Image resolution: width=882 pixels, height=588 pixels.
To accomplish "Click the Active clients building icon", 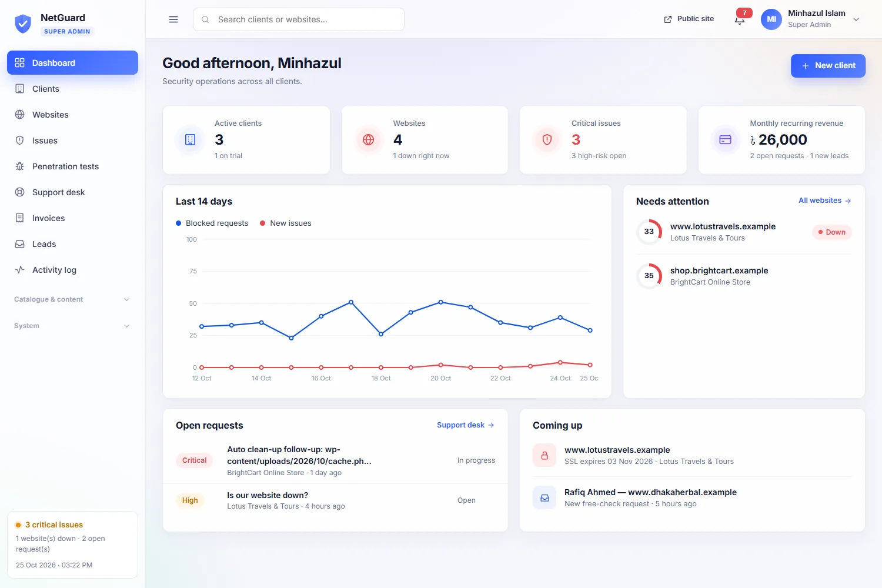I will [190, 140].
